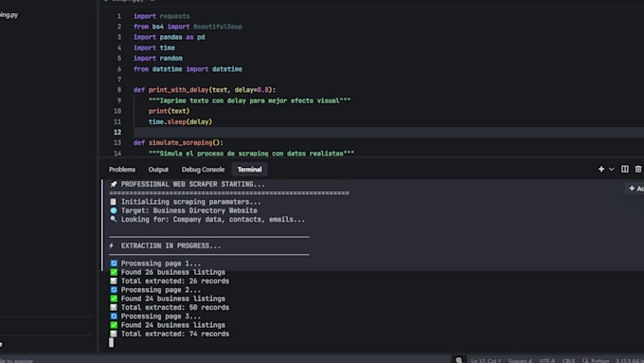Screen dimensions: 644x363
Task: Click 'Processing page 1...' terminal line
Action: coord(161,263)
